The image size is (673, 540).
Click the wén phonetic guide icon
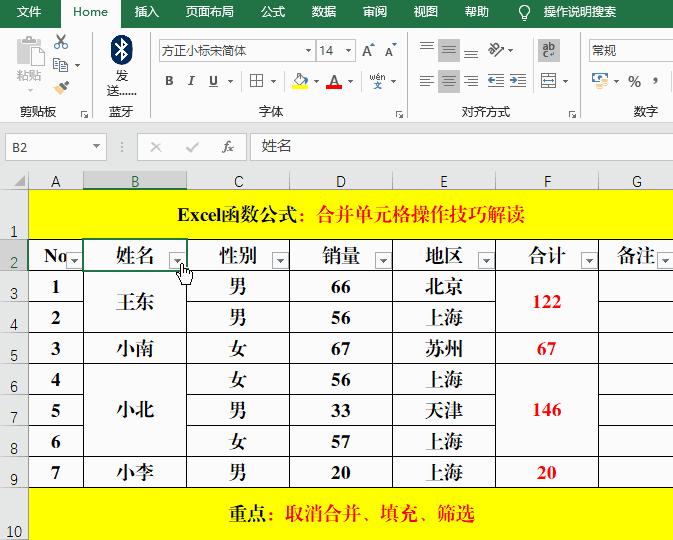pyautogui.click(x=377, y=81)
